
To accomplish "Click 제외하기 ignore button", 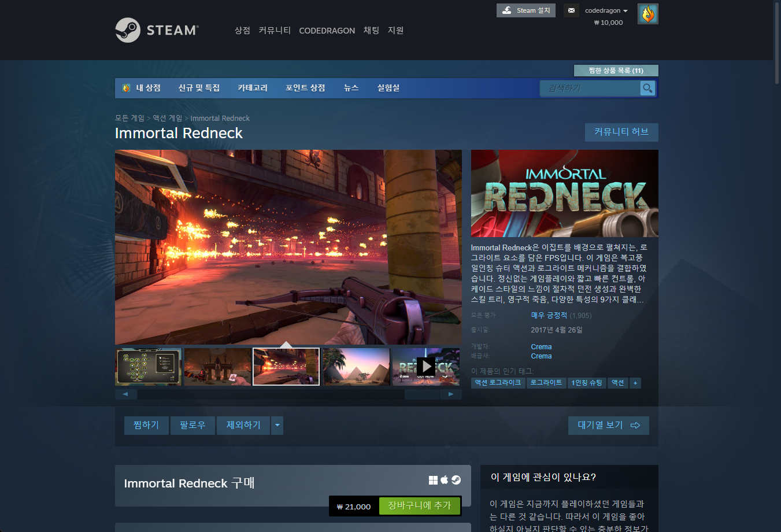I will 243,425.
